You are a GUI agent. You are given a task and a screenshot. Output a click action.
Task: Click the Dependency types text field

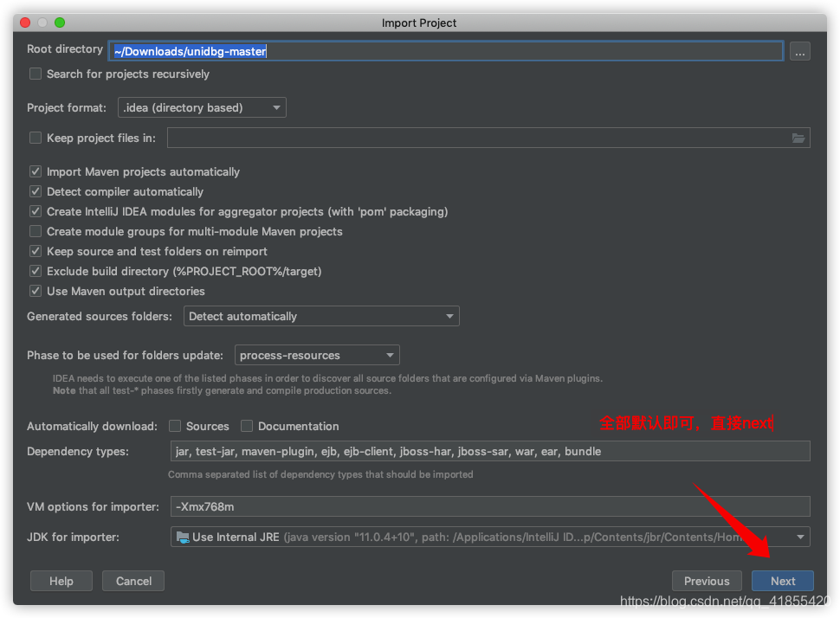(490, 452)
